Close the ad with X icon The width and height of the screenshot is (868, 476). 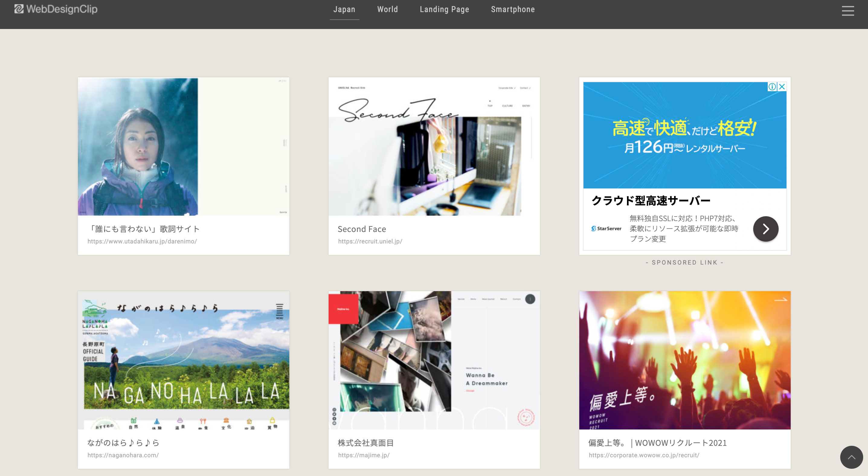pos(782,87)
